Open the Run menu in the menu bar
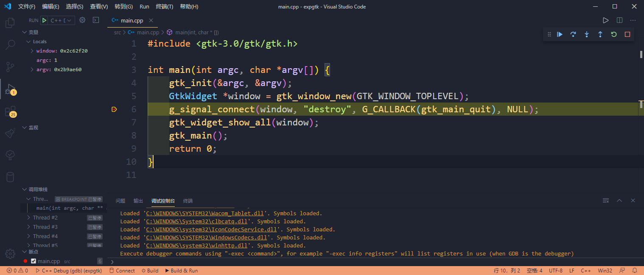The height and width of the screenshot is (275, 644). point(144,6)
